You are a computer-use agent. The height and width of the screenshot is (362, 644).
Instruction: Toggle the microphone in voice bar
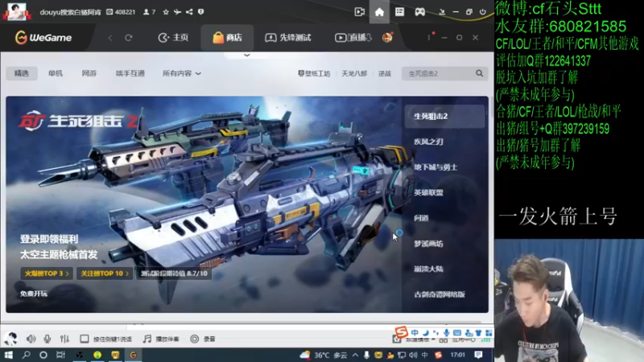pos(47,339)
